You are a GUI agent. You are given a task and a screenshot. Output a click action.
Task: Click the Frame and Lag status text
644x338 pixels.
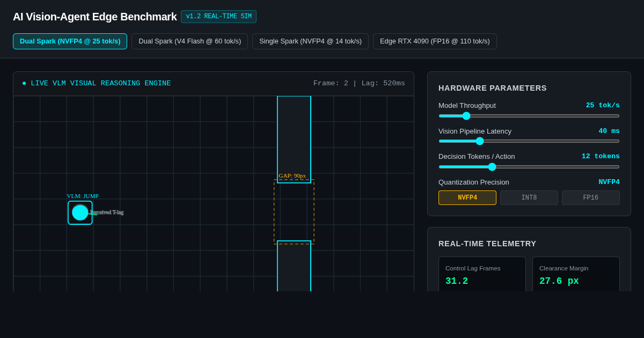pos(359,84)
